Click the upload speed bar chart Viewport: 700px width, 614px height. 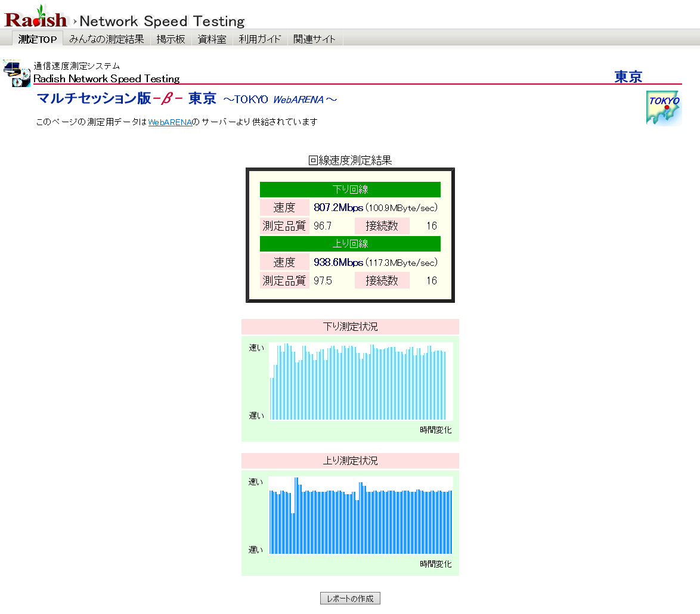tap(360, 516)
